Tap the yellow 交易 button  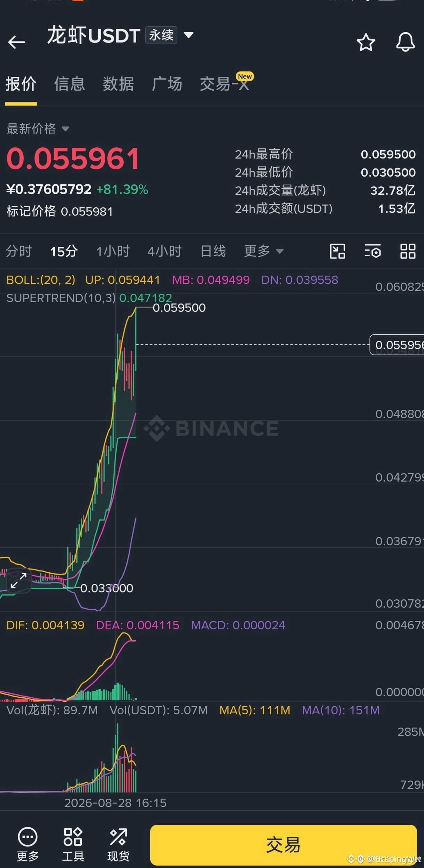(283, 845)
